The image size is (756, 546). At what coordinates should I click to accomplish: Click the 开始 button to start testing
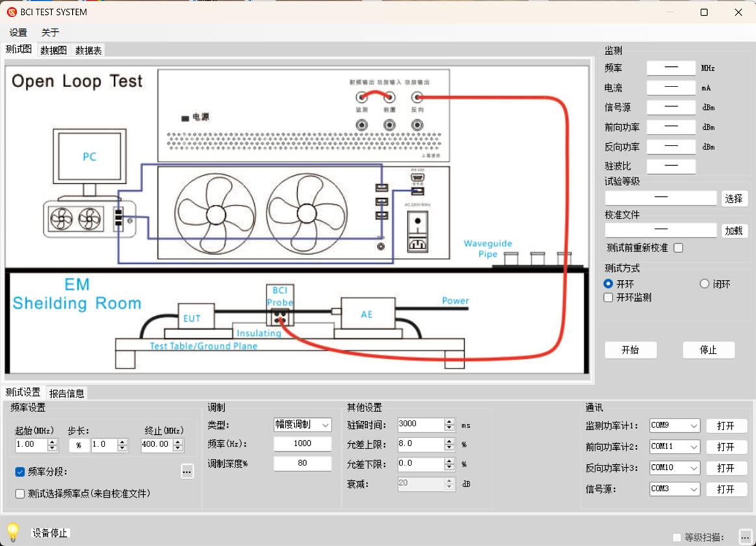(x=630, y=350)
